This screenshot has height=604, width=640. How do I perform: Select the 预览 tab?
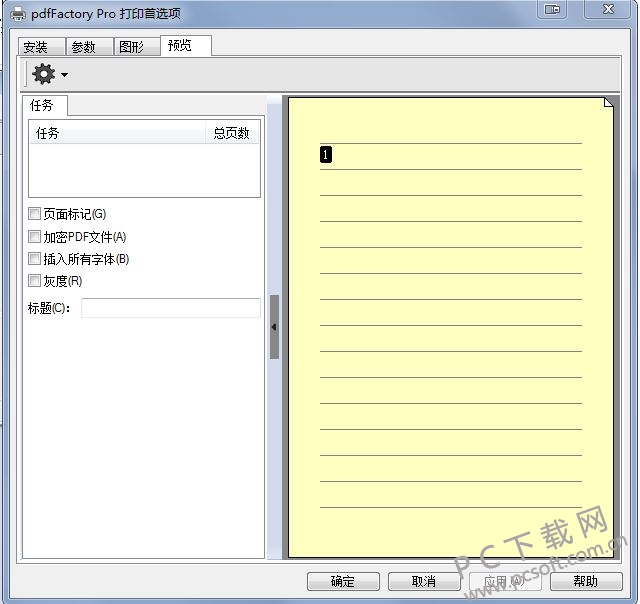(x=186, y=45)
